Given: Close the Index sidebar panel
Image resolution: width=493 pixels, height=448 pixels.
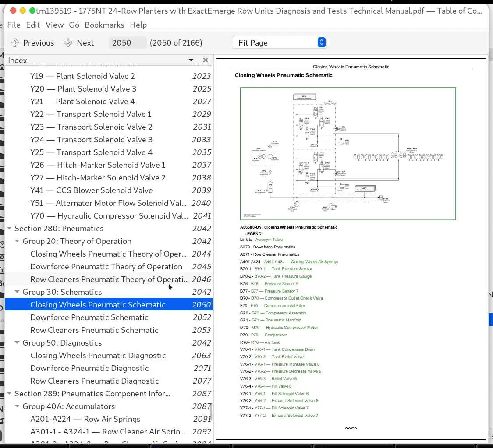Looking at the screenshot, I should point(206,60).
